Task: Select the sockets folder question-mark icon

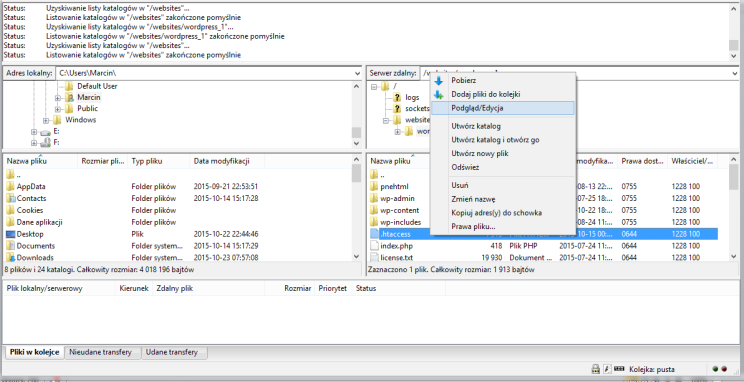Action: tap(398, 109)
